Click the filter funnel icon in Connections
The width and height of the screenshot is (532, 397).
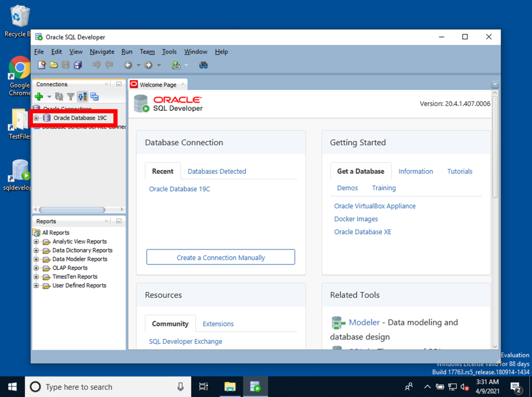pos(70,96)
